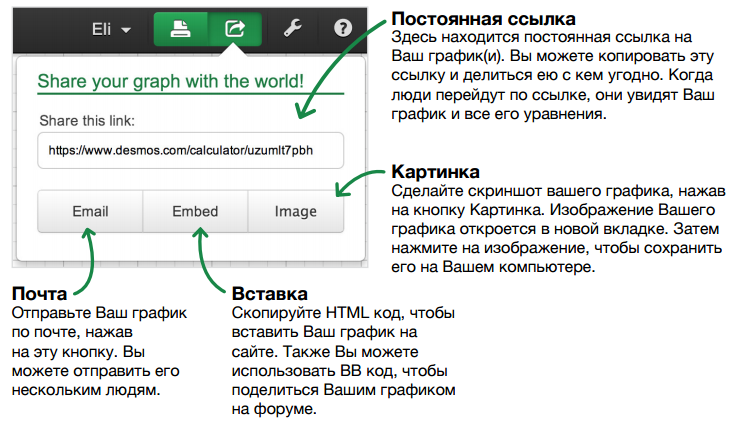This screenshot has width=730, height=425.
Task: Click the 'Картинка' heading
Action: click(435, 172)
